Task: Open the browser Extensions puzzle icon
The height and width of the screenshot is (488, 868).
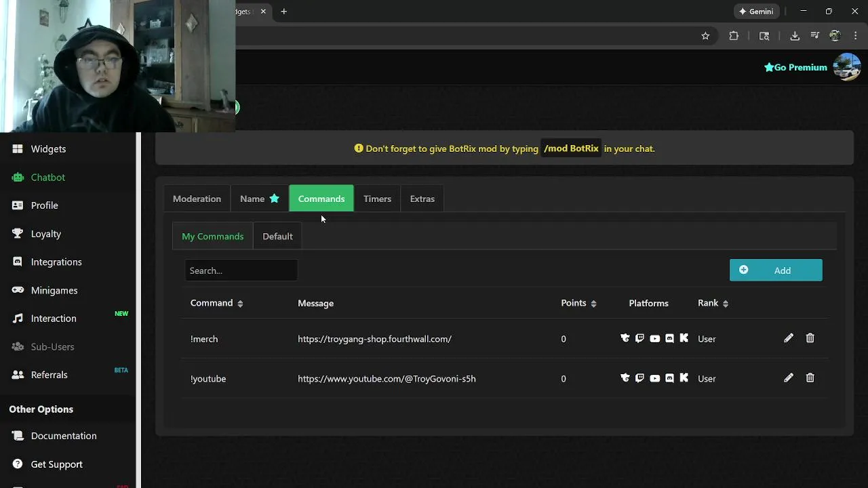Action: (734, 36)
